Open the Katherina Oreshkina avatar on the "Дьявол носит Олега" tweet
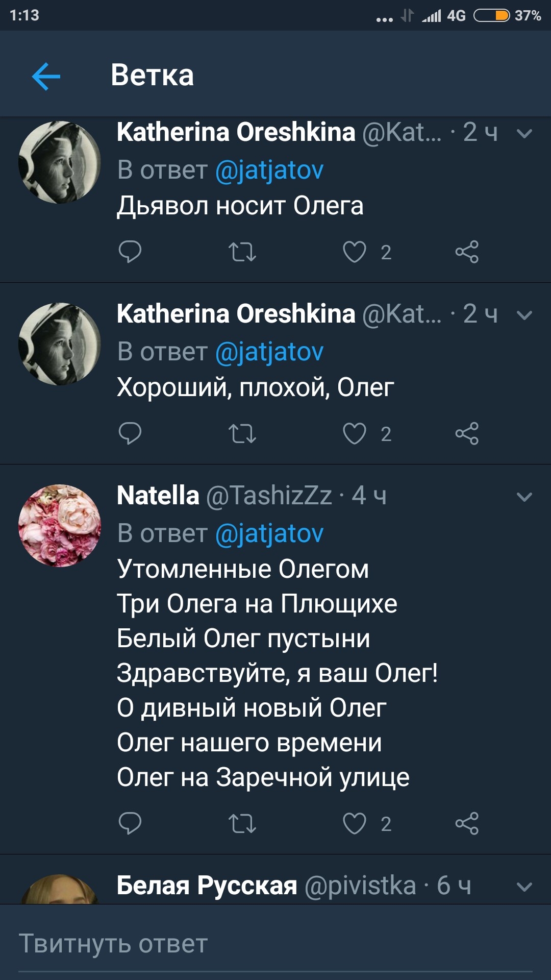The height and width of the screenshot is (980, 551). 60,162
